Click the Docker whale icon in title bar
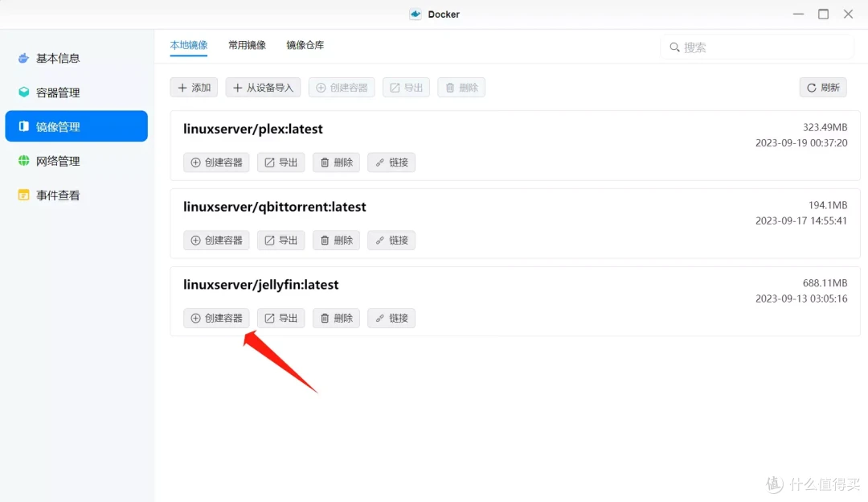 [416, 14]
